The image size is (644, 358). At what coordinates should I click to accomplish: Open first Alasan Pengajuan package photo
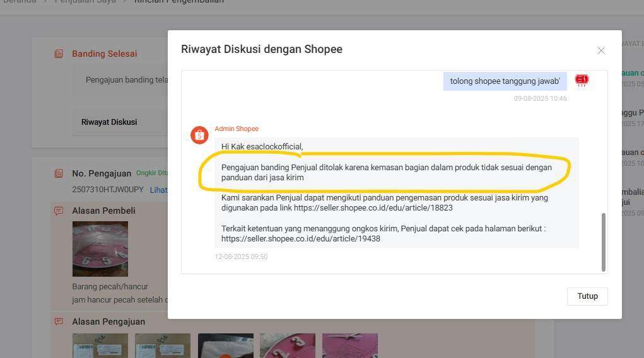coord(100,345)
